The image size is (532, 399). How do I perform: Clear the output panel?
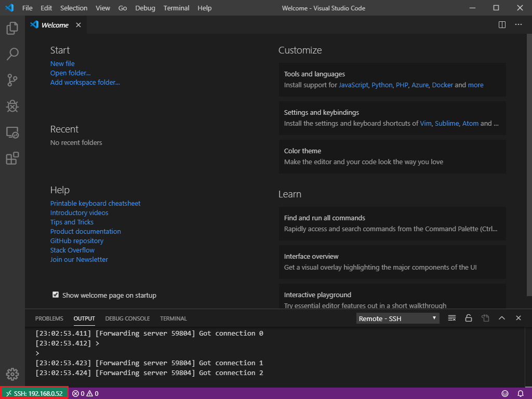point(451,318)
